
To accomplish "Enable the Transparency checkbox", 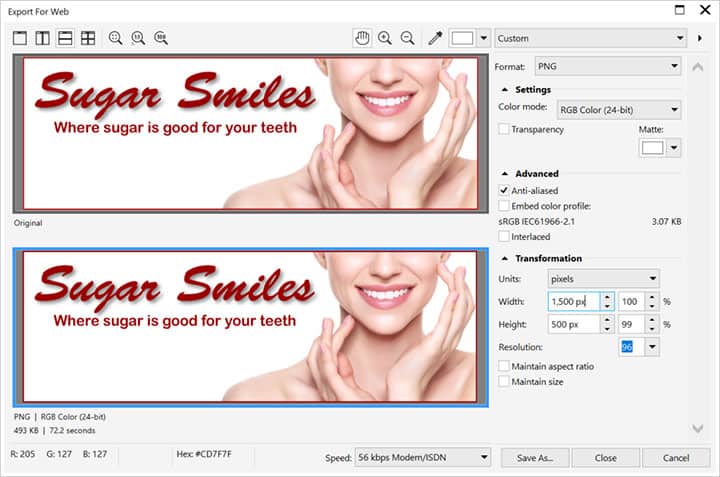I will [x=504, y=129].
